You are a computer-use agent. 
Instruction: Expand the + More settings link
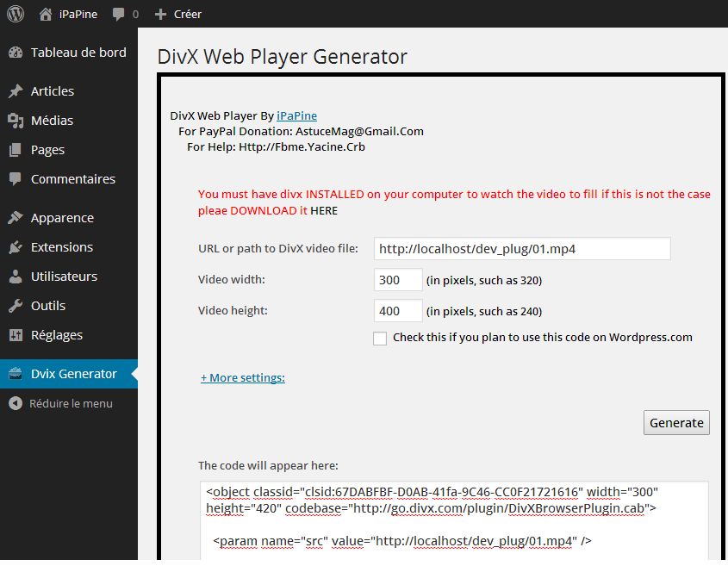click(x=243, y=378)
